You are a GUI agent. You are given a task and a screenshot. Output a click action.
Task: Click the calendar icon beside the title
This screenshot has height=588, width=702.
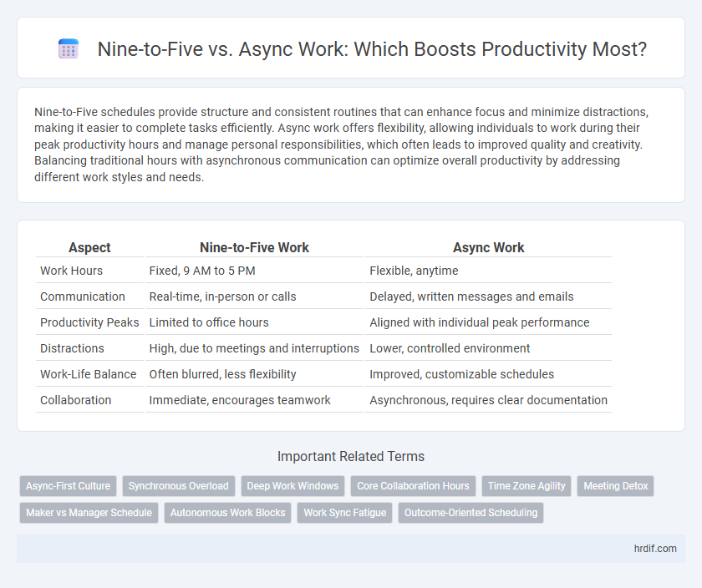coord(69,48)
